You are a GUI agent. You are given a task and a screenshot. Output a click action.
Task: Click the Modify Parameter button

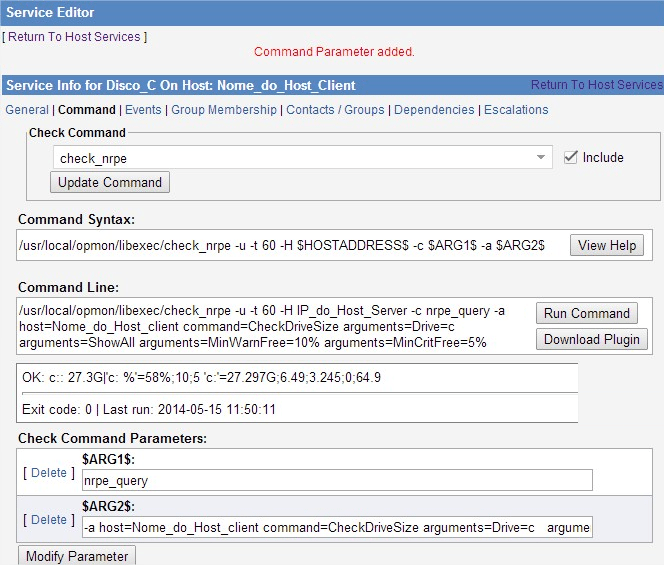pyautogui.click(x=77, y=556)
